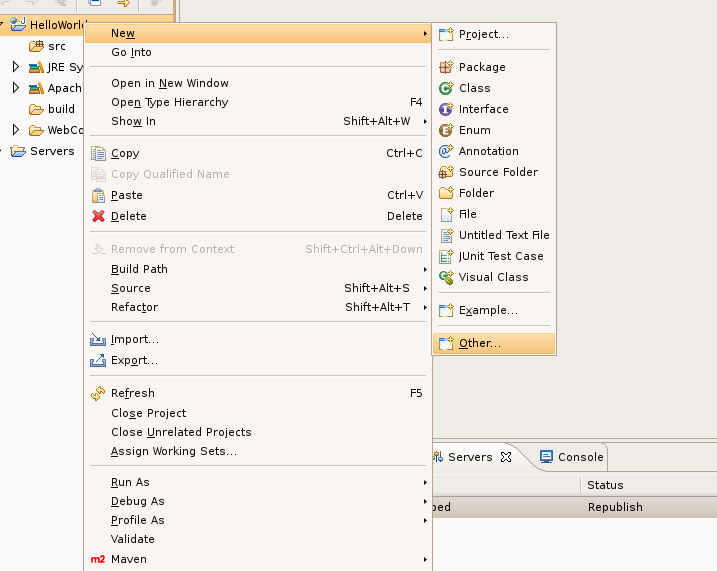717x571 pixels.
Task: Click the Status column header
Action: click(x=605, y=485)
